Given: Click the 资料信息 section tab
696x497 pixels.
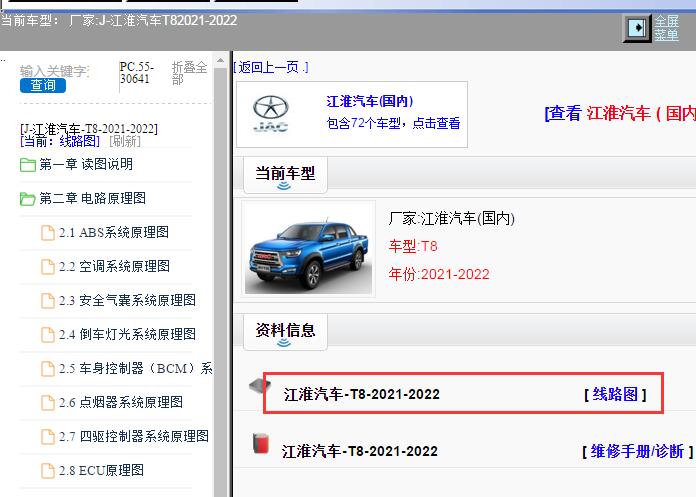Looking at the screenshot, I should point(285,332).
